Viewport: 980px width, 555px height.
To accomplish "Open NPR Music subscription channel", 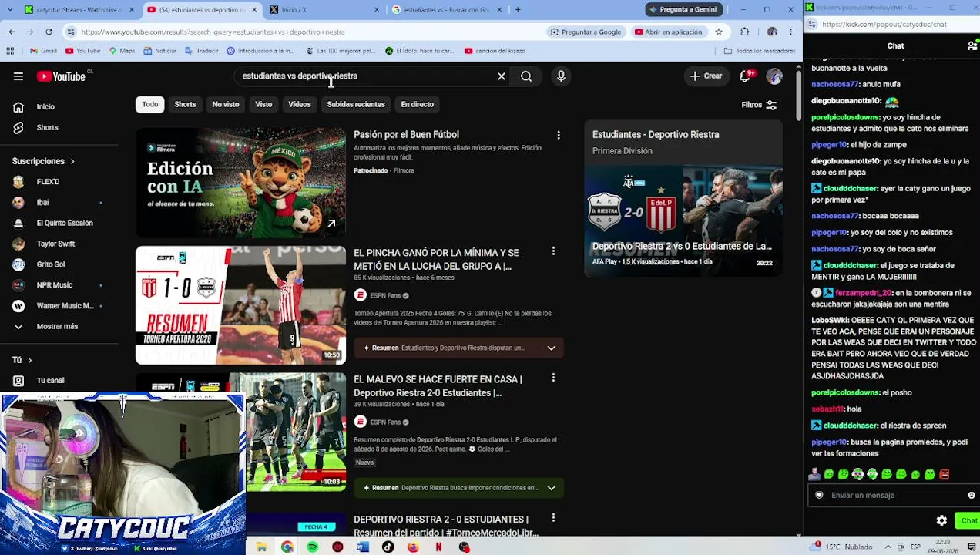I will point(54,285).
